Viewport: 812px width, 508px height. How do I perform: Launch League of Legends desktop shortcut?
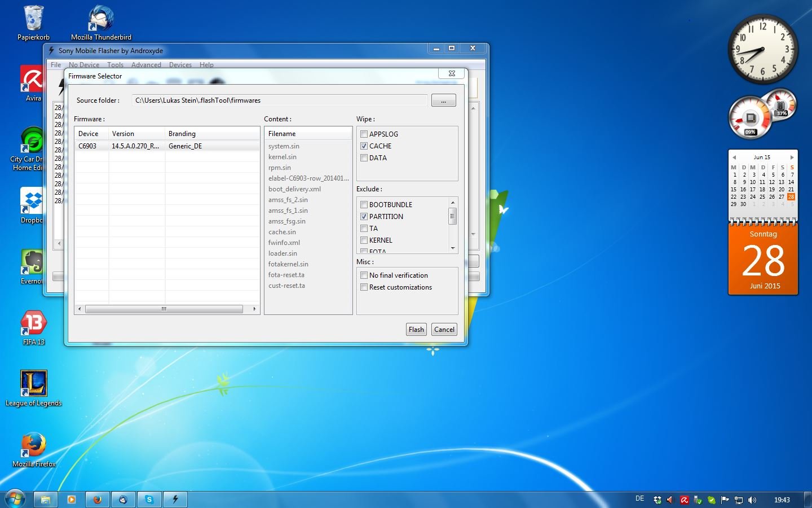33,388
